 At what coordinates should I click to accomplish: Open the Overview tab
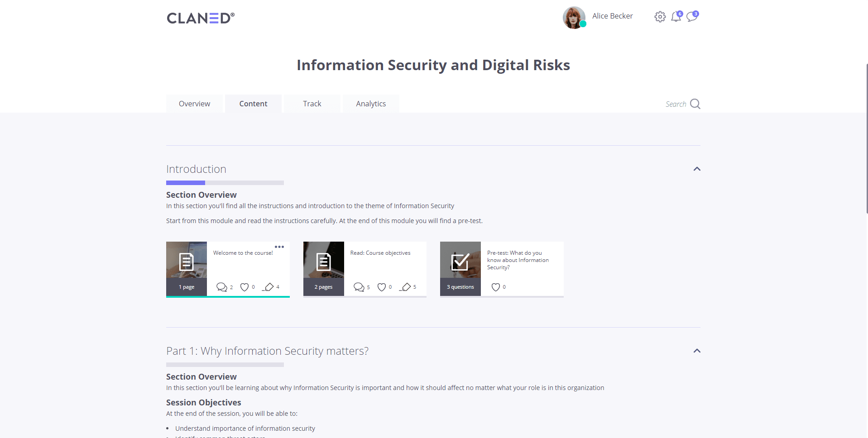point(194,104)
